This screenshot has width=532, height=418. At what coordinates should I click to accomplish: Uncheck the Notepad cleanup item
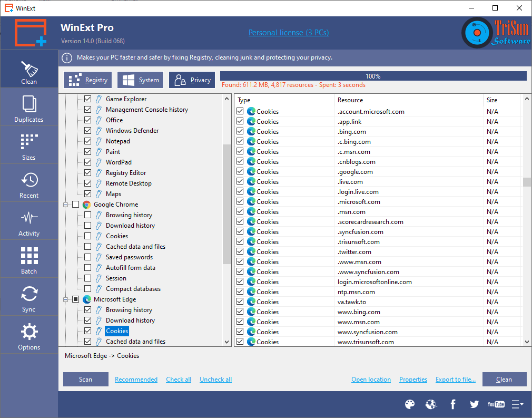(x=87, y=141)
